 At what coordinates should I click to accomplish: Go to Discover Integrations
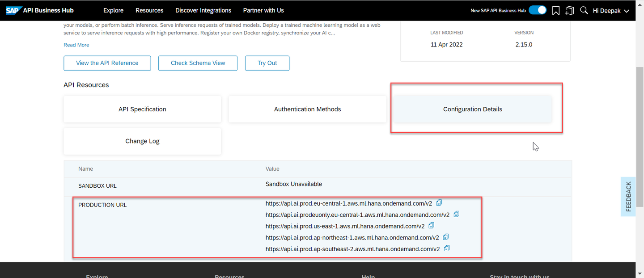(x=203, y=10)
